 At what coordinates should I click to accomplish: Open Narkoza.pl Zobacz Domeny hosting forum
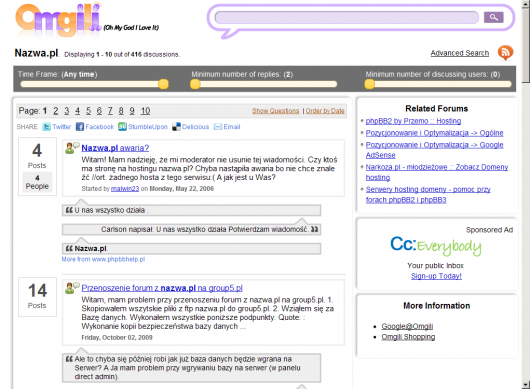click(437, 172)
